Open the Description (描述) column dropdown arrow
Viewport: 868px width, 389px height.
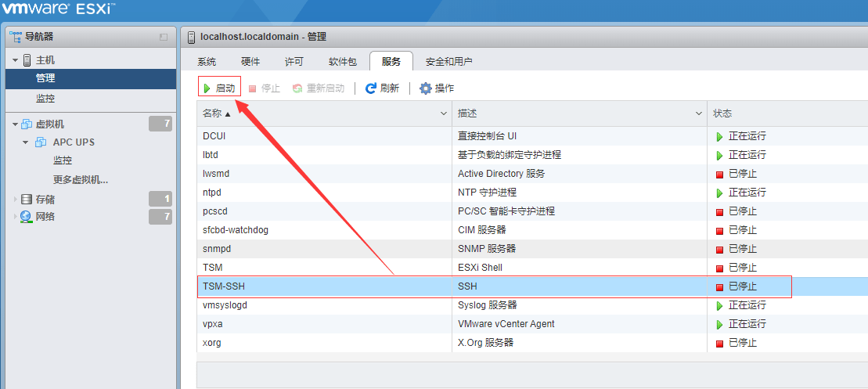coord(699,113)
